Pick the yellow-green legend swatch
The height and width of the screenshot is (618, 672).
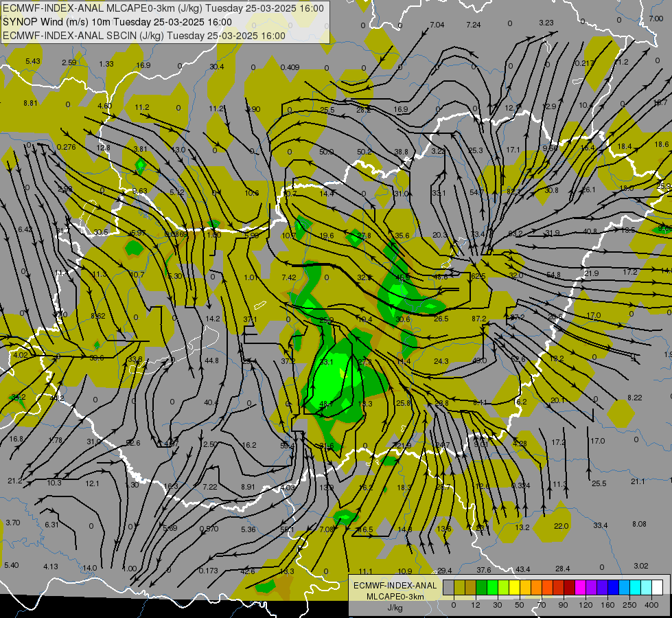[x=504, y=587]
